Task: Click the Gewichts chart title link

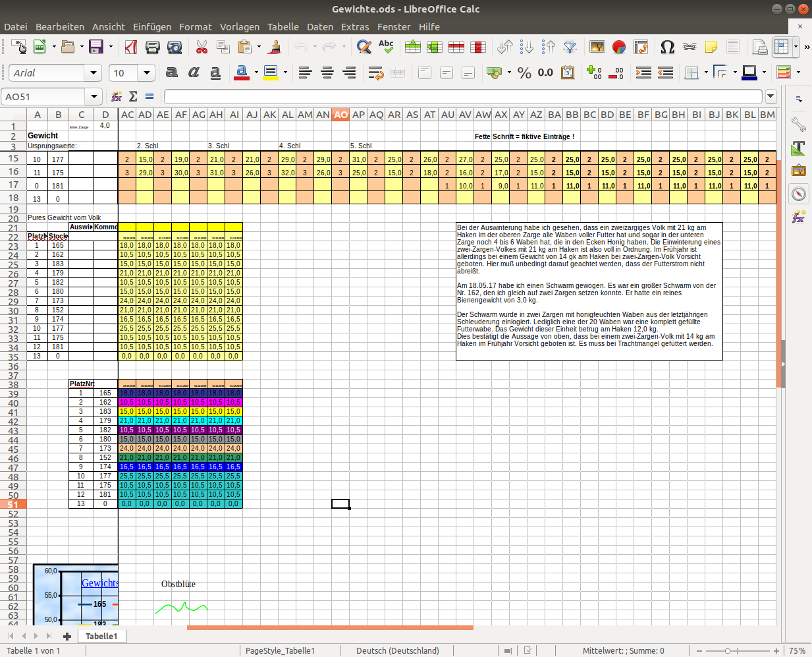Action: click(99, 583)
